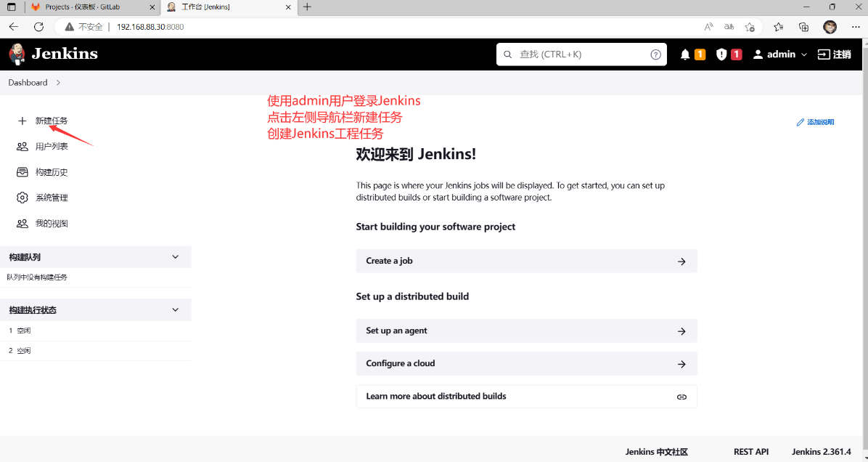
Task: Click the red security count badge
Action: [736, 54]
